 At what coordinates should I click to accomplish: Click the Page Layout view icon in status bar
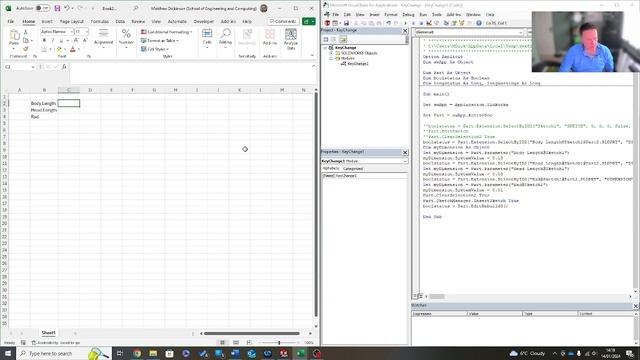click(x=236, y=342)
